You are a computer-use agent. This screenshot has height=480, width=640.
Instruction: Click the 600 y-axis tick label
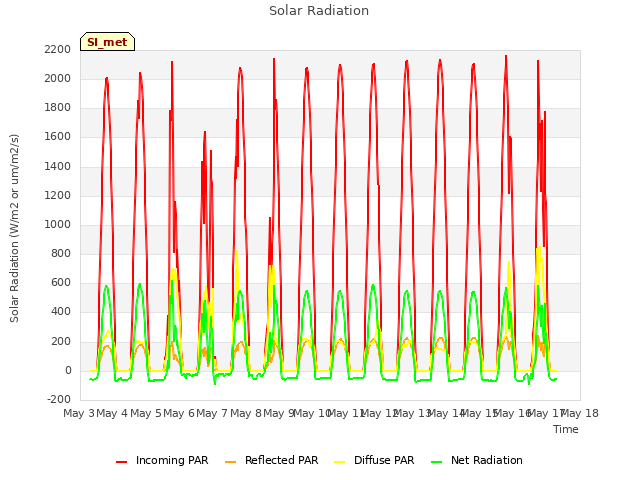(61, 283)
